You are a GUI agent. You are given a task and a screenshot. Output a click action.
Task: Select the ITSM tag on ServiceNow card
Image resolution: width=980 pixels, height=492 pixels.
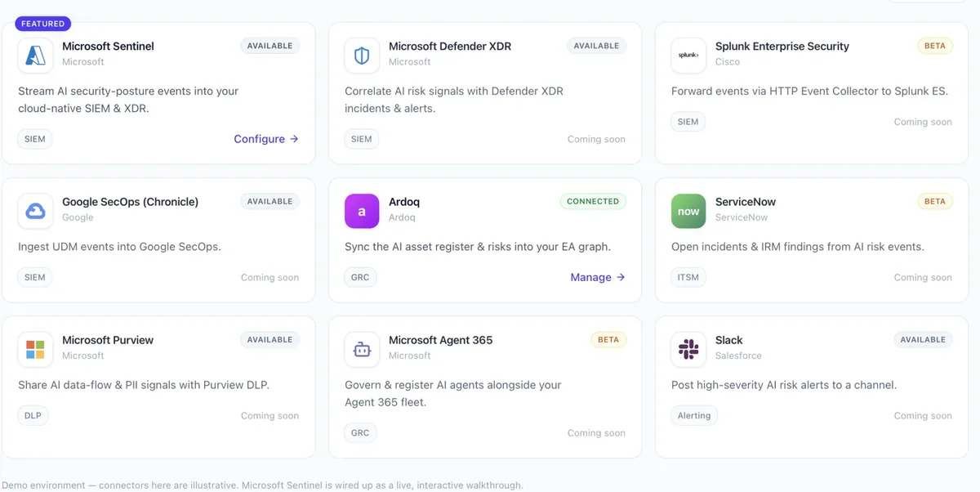pyautogui.click(x=688, y=277)
